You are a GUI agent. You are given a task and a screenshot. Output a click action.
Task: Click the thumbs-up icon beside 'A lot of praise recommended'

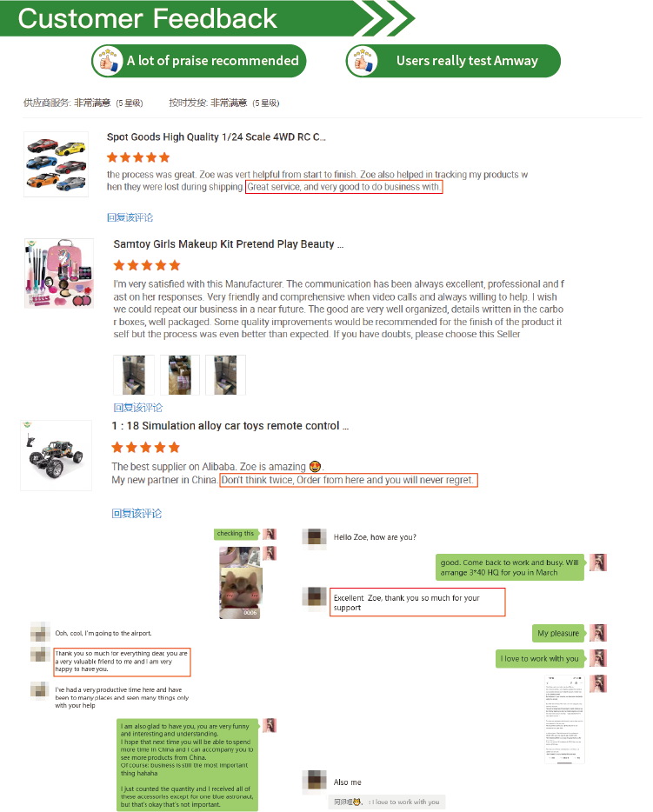[x=108, y=61]
